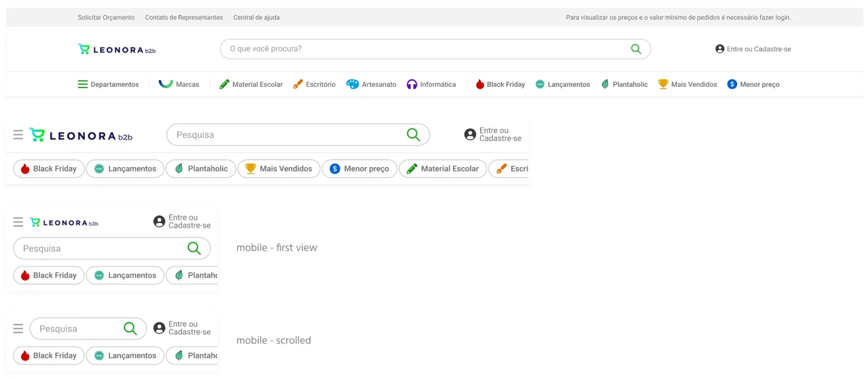Image resolution: width=868 pixels, height=379 pixels.
Task: Click the search magnifier in desktop search bar
Action: click(x=636, y=49)
